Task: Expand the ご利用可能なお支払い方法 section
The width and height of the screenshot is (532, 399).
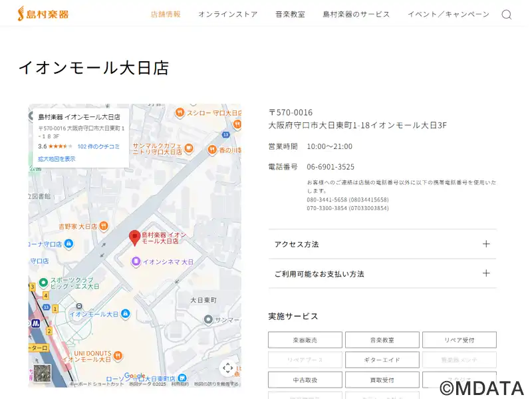Action: (x=486, y=273)
